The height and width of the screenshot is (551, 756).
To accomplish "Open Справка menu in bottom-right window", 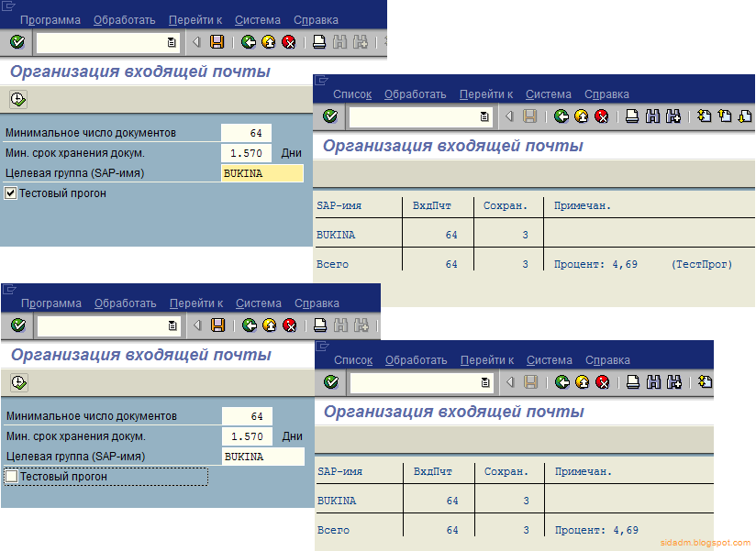I will 607,360.
